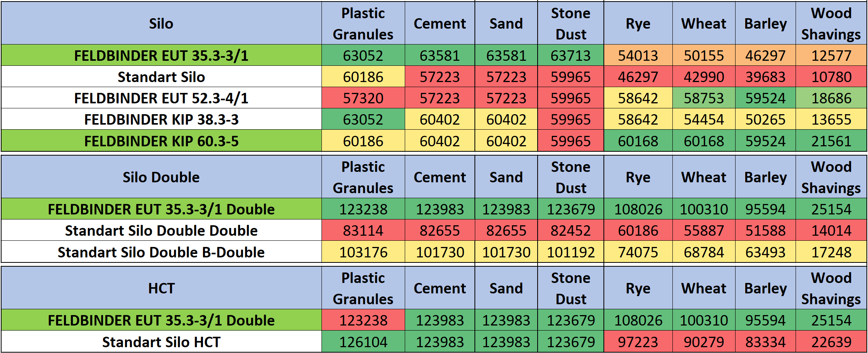This screenshot has width=868, height=353.
Task: Click the FELDBINDER EUT 52.3-4/1 row label
Action: (161, 98)
